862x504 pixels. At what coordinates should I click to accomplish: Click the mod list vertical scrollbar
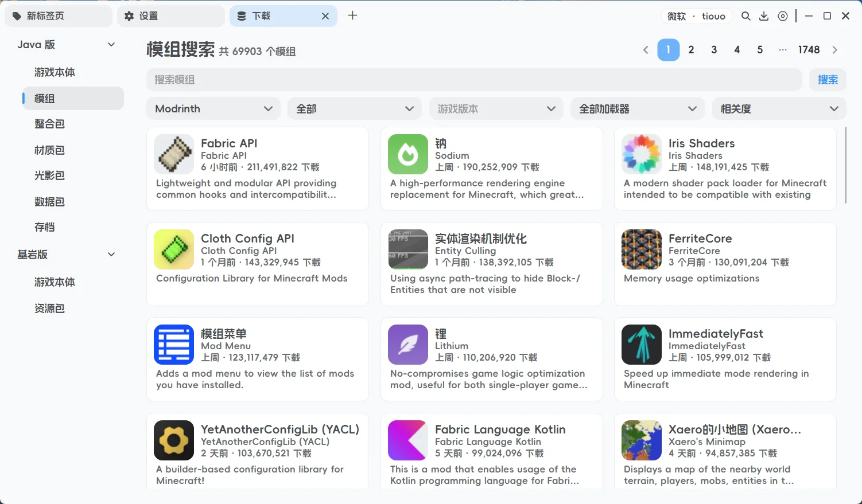[845, 165]
